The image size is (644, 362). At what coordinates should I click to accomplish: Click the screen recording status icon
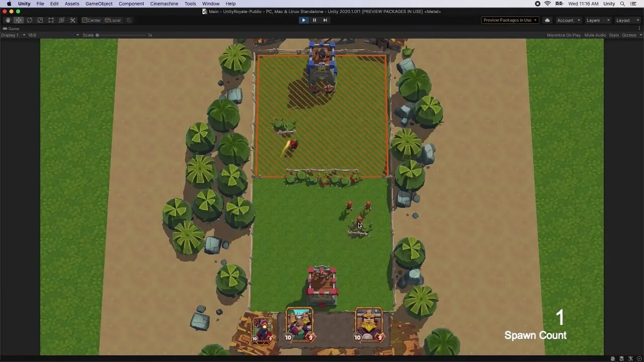tap(537, 4)
